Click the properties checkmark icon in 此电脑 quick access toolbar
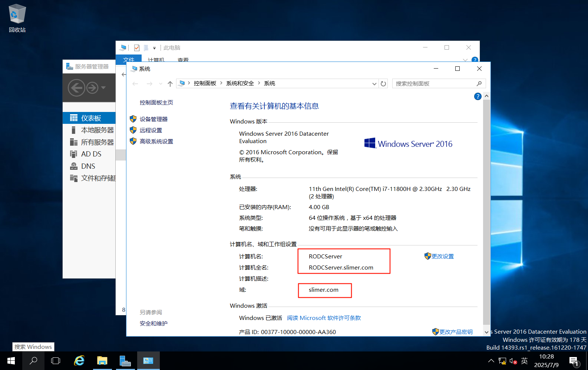Viewport: 588px width, 370px height. click(x=137, y=48)
